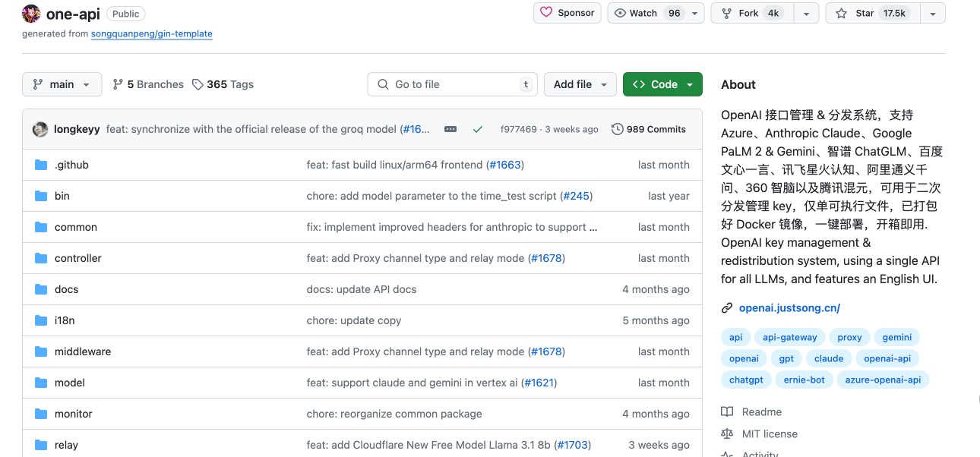Open the Readme link with book icon
Viewport: 980px width, 457px height.
751,411
